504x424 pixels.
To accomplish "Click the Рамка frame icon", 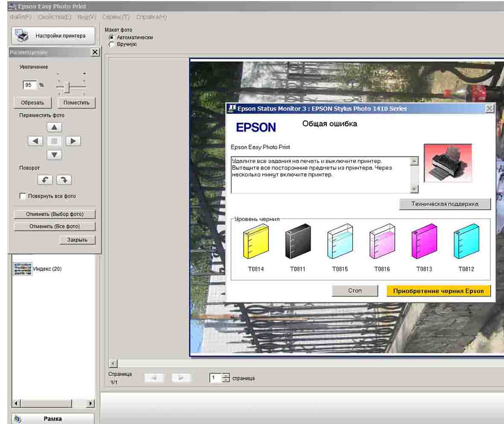I will point(17,419).
